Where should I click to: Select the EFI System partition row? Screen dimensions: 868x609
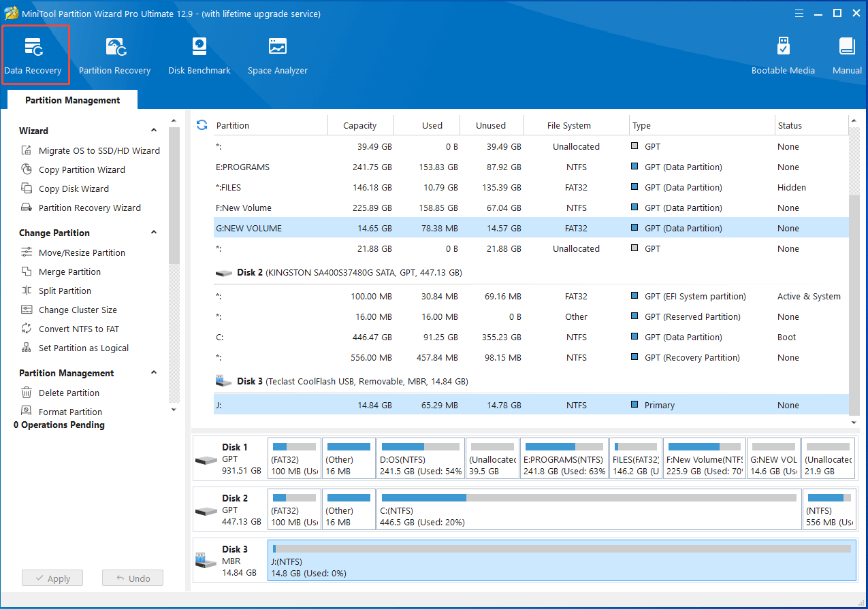coord(532,296)
